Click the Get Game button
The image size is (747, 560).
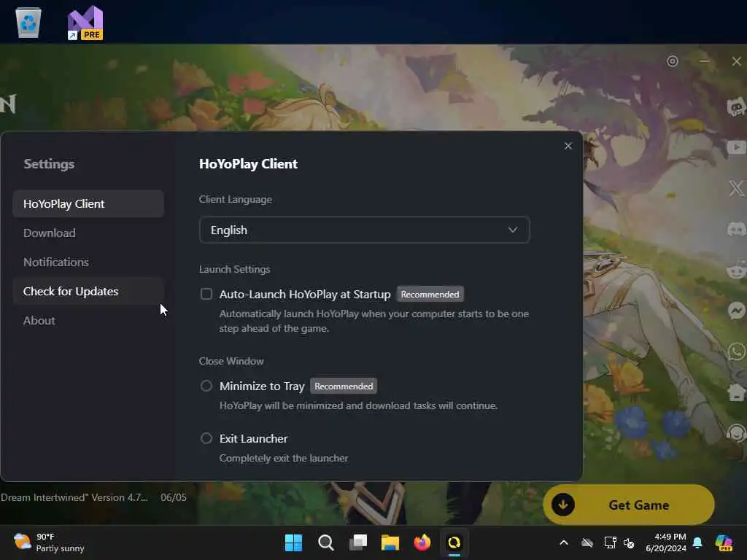[x=629, y=505]
